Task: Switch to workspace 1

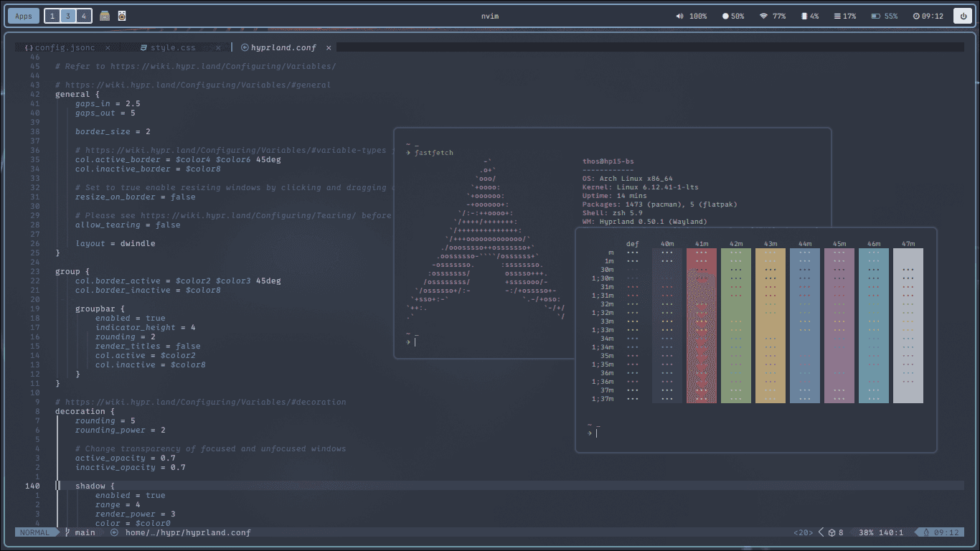Action: [x=52, y=16]
